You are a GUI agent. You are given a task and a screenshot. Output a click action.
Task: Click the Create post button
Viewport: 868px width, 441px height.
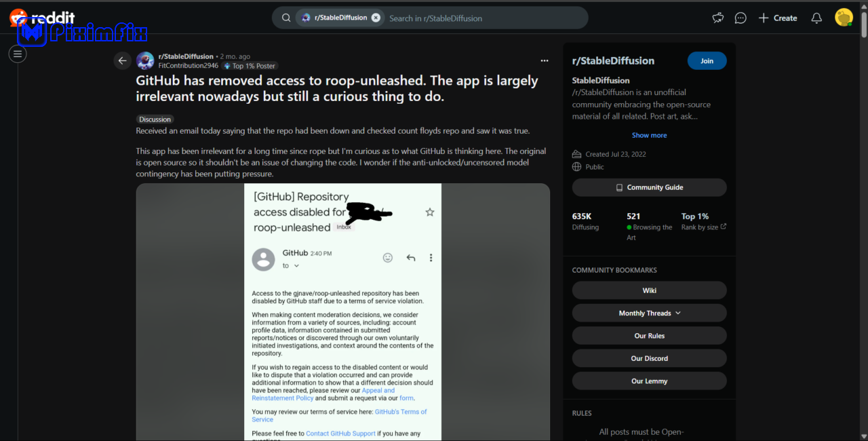pos(777,18)
